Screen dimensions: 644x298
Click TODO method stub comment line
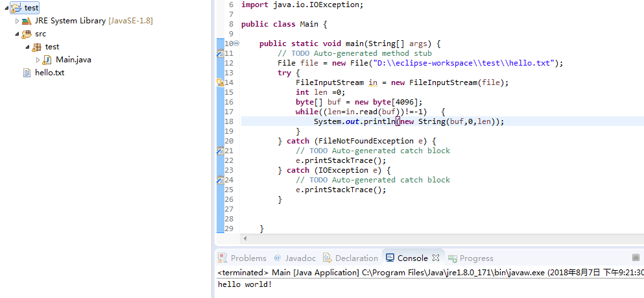coord(355,53)
